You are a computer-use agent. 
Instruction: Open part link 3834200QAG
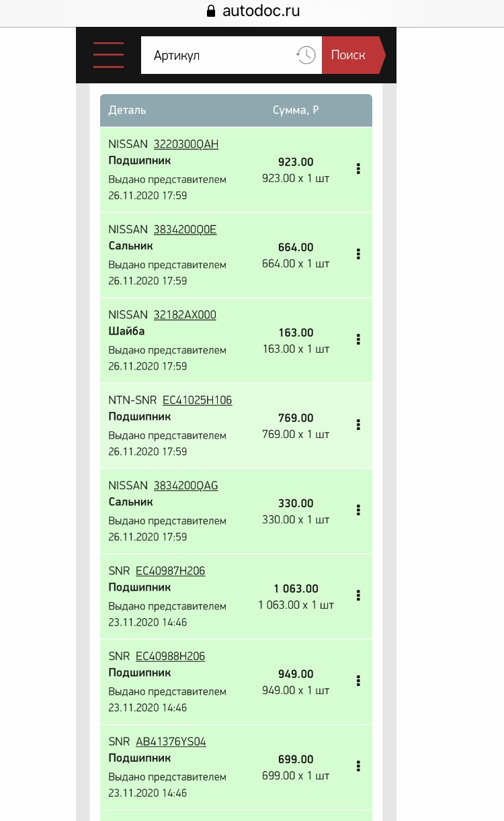click(x=185, y=486)
